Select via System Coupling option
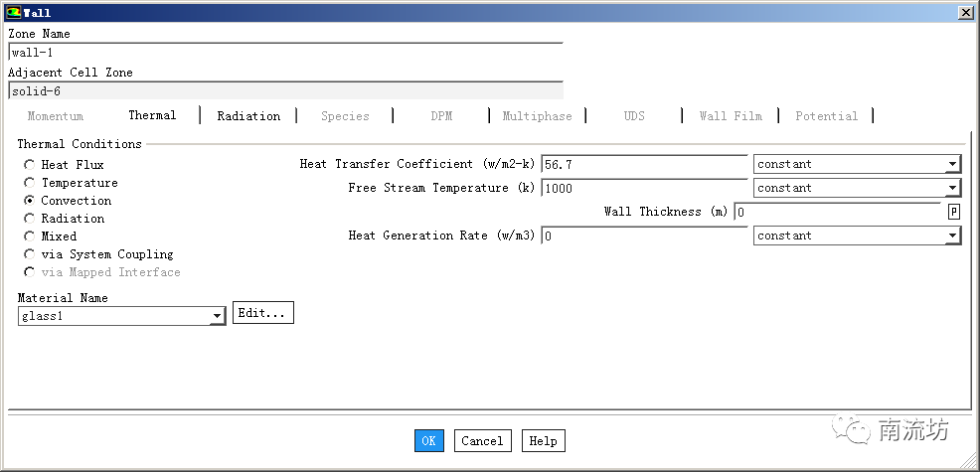 pos(31,254)
